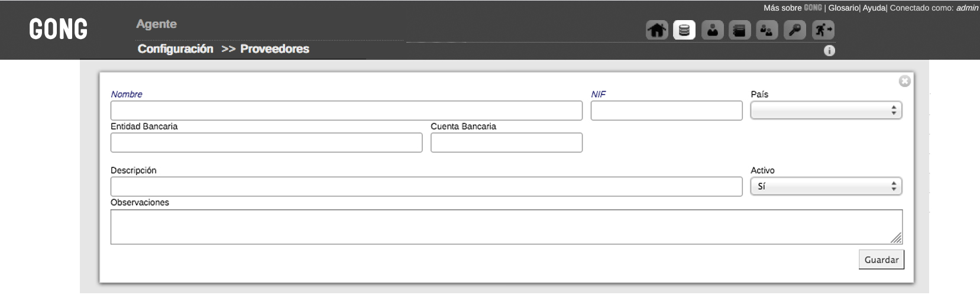
Task: Save the form with Guardar
Action: tap(881, 260)
